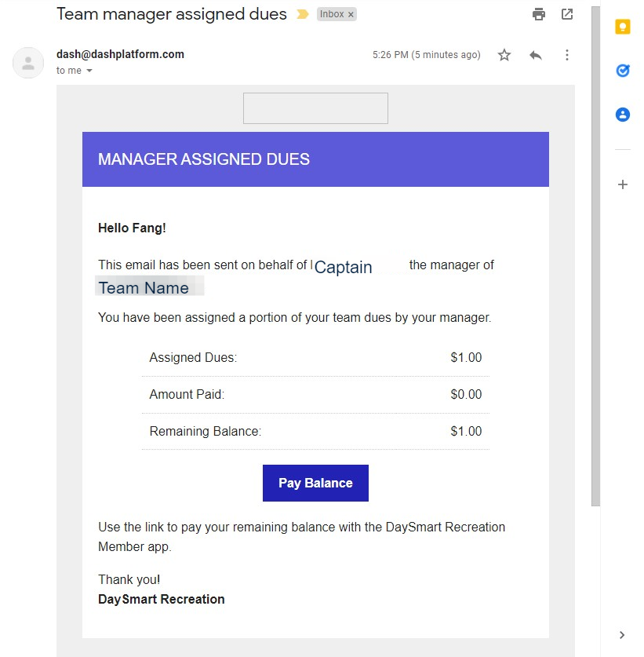
Task: Reply to the email with arrow icon
Action: (x=536, y=55)
